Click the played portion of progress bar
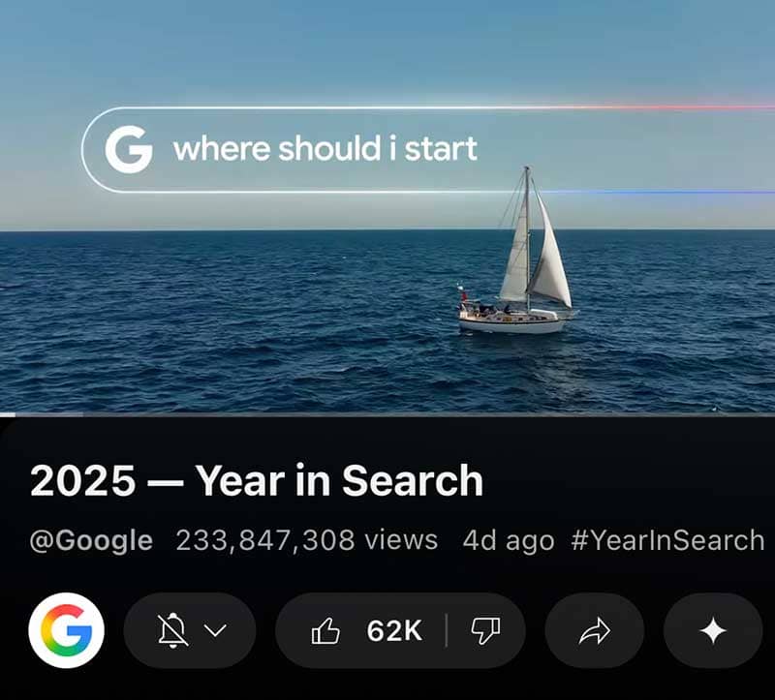 [8, 414]
